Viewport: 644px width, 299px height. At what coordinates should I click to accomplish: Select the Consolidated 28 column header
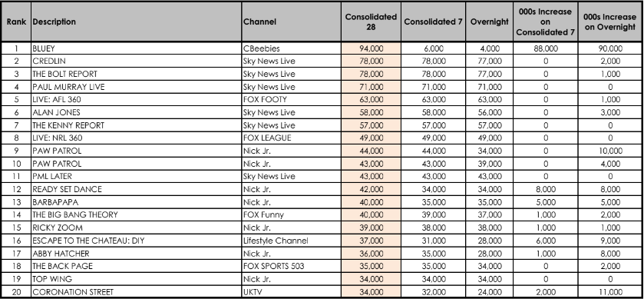pos(371,22)
